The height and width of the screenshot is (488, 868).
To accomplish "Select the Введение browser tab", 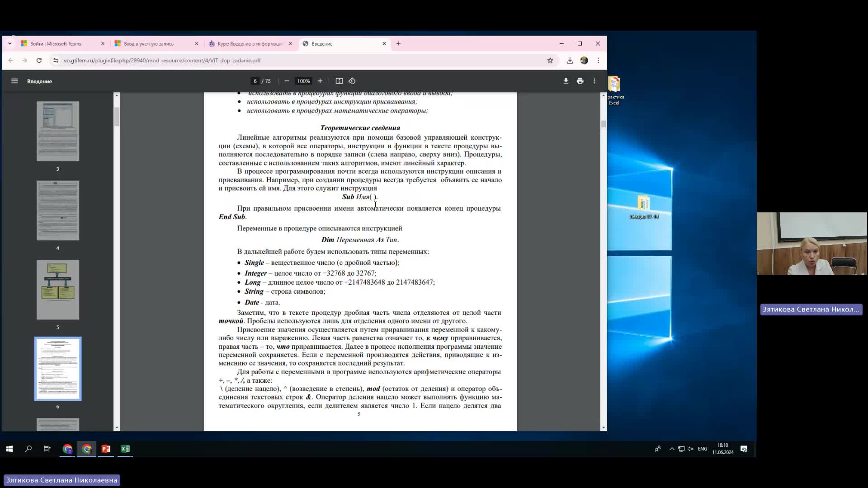I will tap(344, 43).
